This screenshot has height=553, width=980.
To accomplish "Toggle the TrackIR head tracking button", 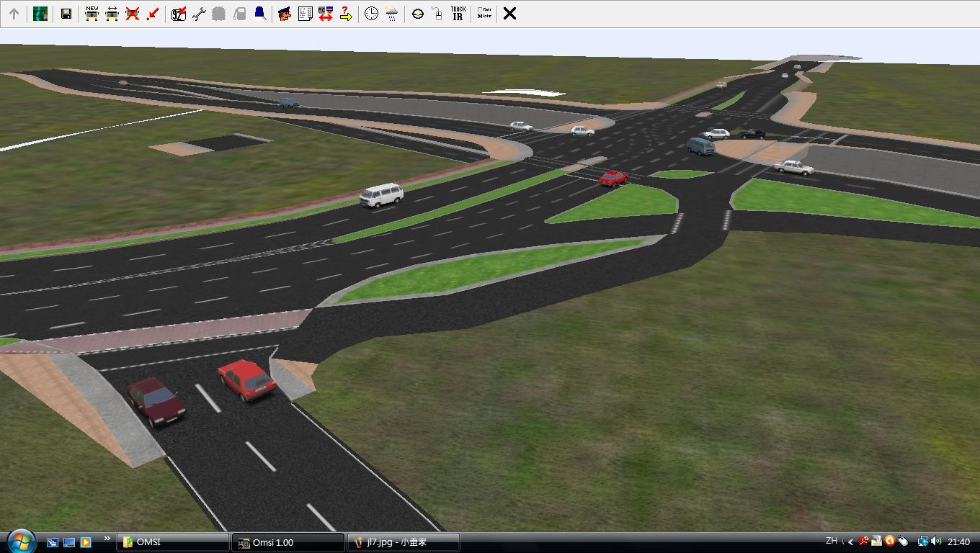I will coord(458,14).
